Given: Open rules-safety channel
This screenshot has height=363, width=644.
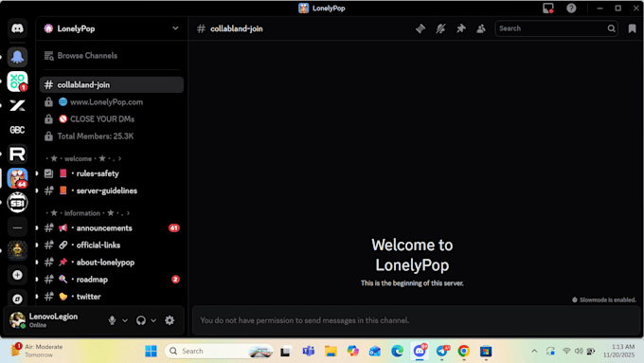Looking at the screenshot, I should coord(112,173).
